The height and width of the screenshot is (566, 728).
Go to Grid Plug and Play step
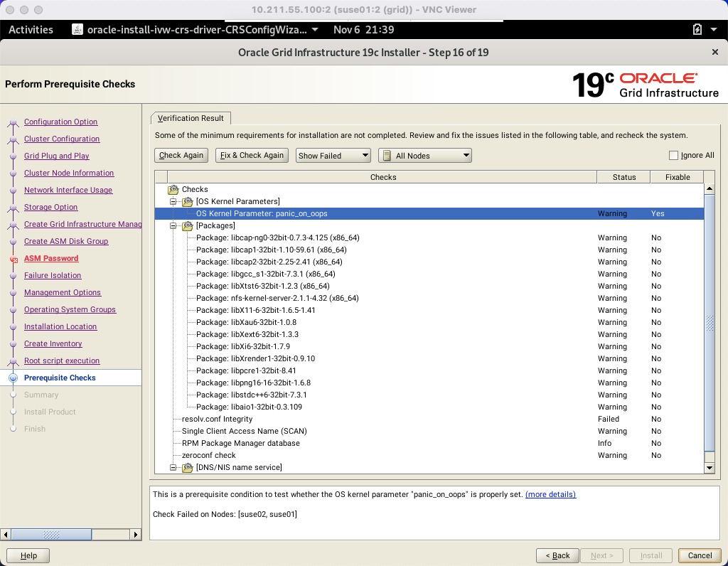(x=57, y=156)
